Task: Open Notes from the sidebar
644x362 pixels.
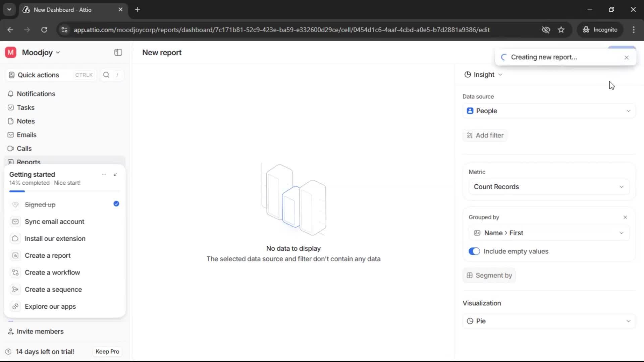Action: pyautogui.click(x=26, y=121)
